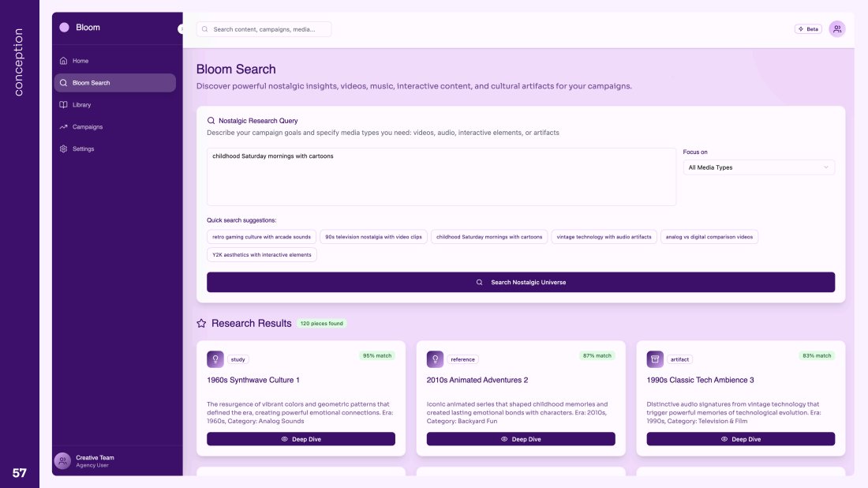Click the lightbulb icon on Animated Adventures card
Image resolution: width=868 pixels, height=488 pixels.
(x=435, y=359)
